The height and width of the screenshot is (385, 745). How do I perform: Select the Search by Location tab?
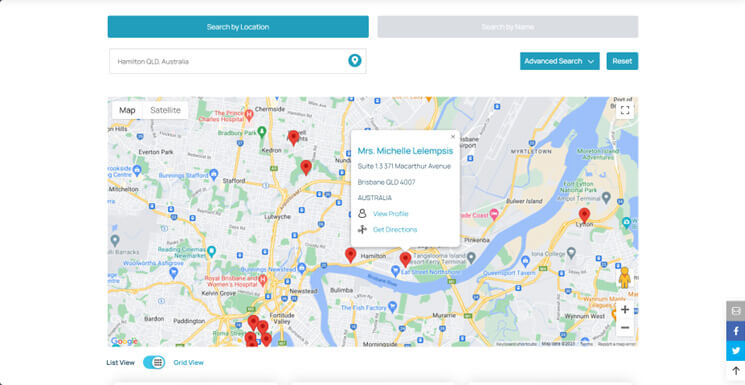(x=238, y=27)
